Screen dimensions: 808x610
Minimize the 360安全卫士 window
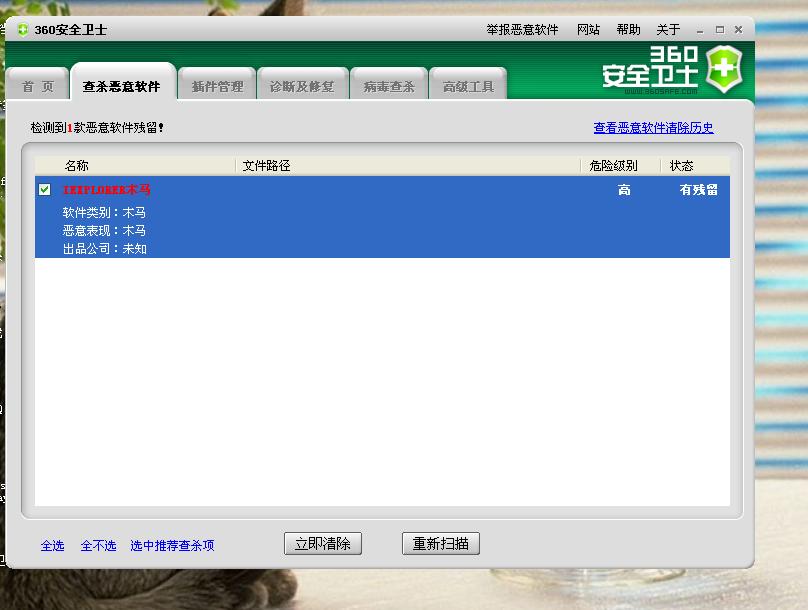point(700,30)
